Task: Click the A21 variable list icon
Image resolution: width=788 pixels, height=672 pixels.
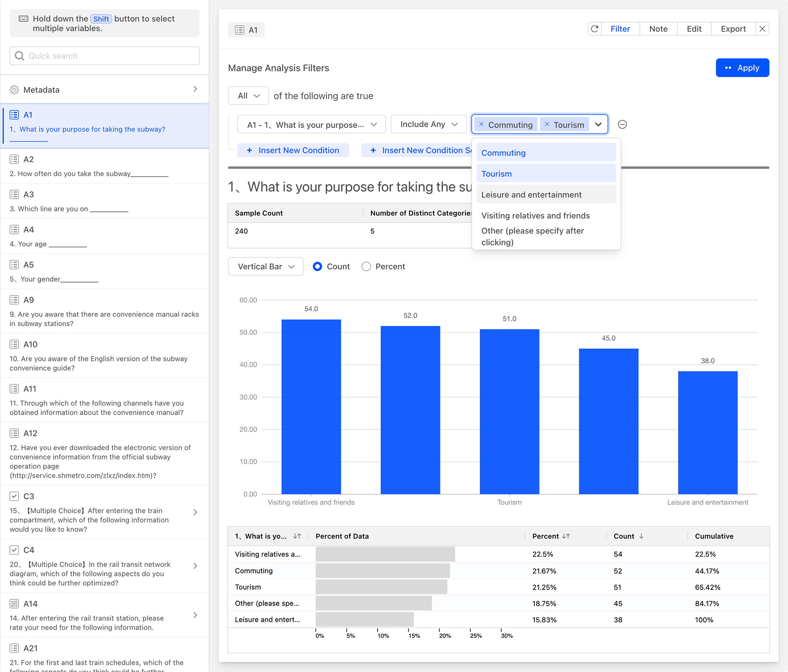Action: (x=14, y=649)
